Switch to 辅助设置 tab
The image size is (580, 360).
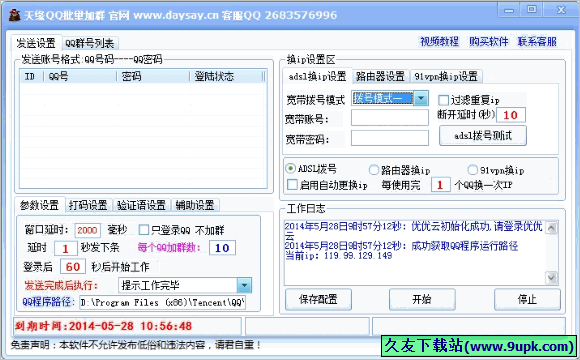195,205
